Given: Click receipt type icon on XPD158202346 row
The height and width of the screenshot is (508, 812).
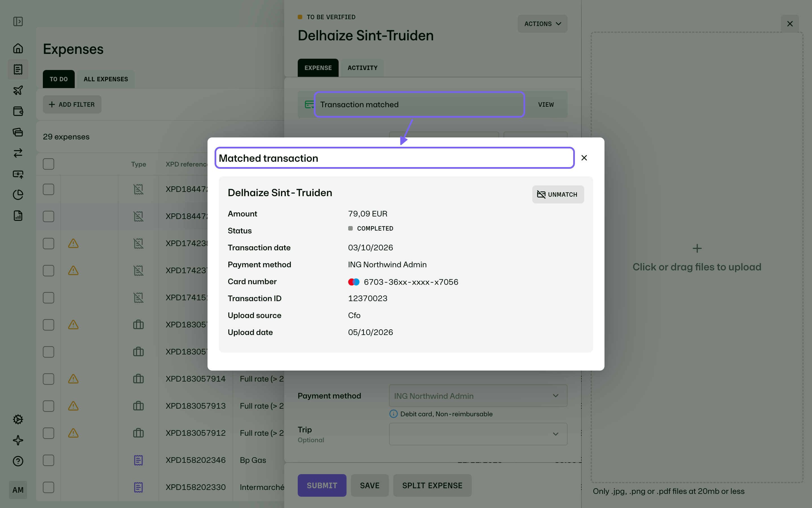Looking at the screenshot, I should coord(138,460).
